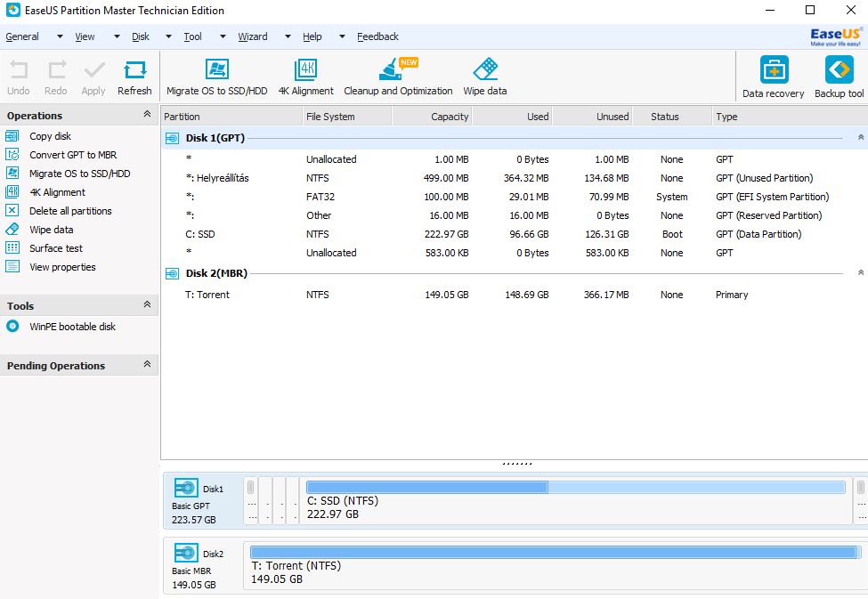868x599 pixels.
Task: Collapse the Tools panel section
Action: pyautogui.click(x=147, y=305)
